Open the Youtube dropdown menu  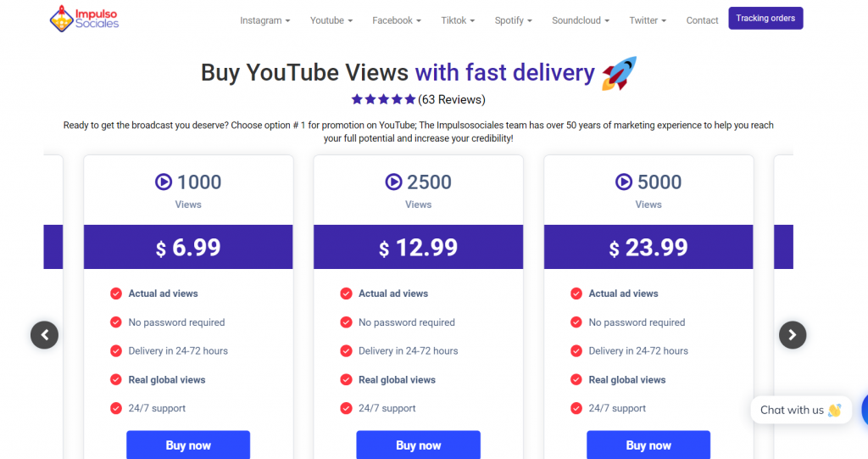pyautogui.click(x=331, y=20)
